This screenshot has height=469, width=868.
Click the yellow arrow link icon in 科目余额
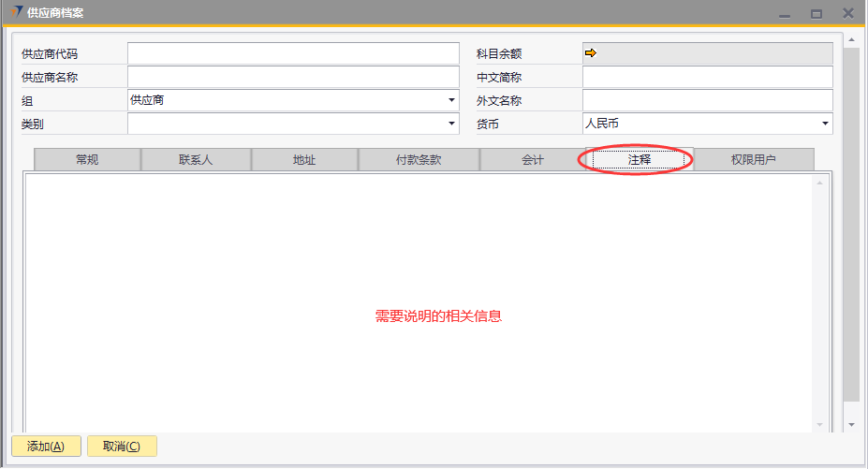pos(590,53)
